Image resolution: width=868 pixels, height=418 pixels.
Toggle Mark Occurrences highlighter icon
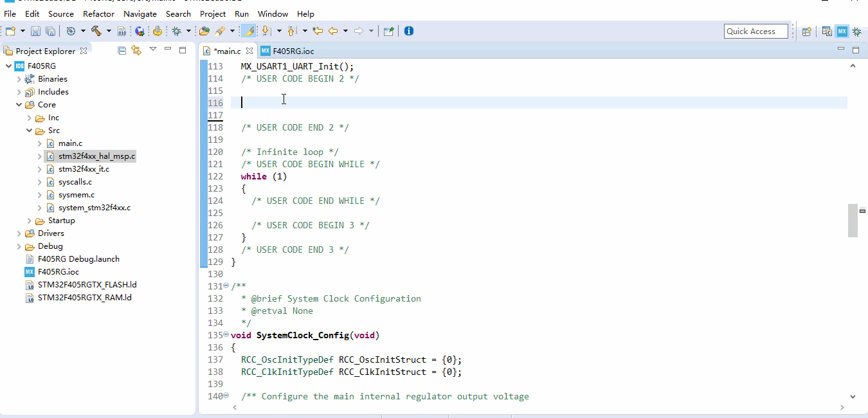pyautogui.click(x=248, y=30)
